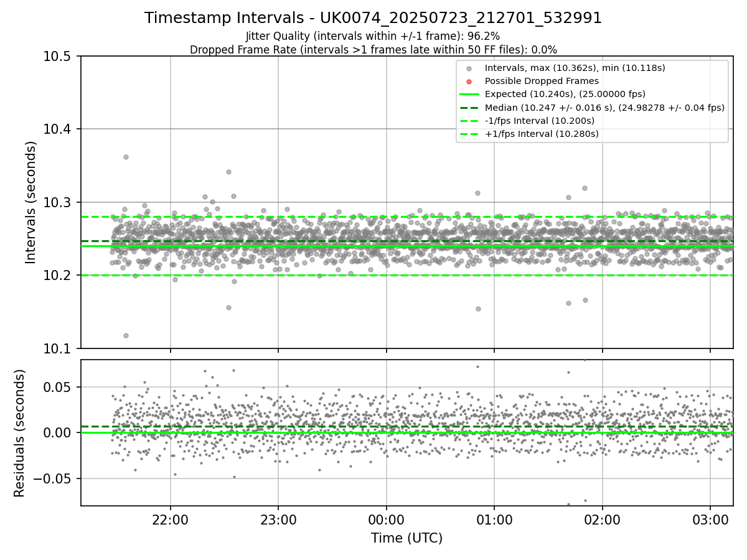
Task: Click the lowest interval outlier point near 10.12 s
Action: click(126, 335)
